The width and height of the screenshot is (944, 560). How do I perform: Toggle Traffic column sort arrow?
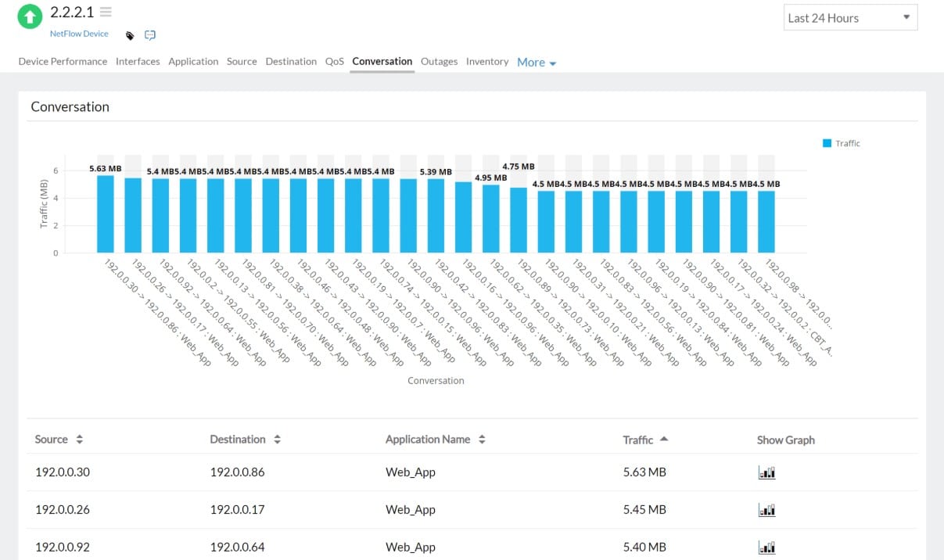point(664,440)
